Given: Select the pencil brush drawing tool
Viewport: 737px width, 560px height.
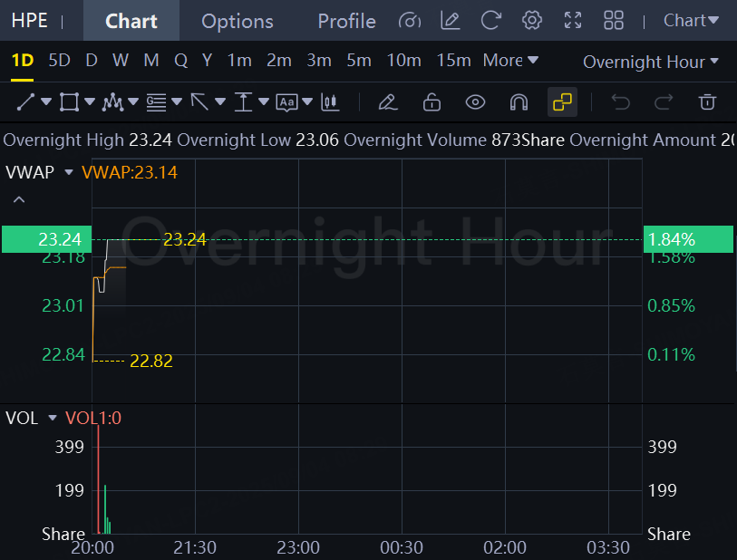Looking at the screenshot, I should [388, 102].
